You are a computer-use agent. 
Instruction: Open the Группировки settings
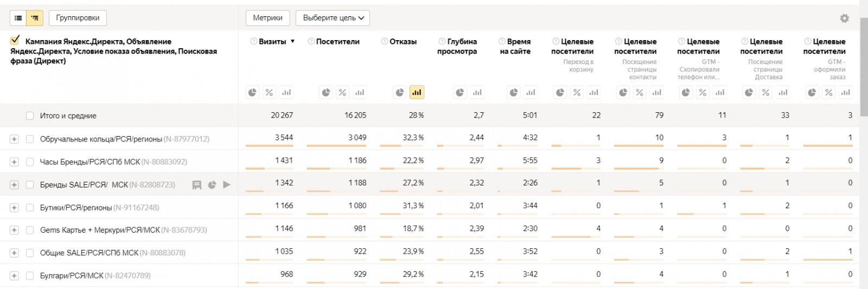click(x=78, y=18)
